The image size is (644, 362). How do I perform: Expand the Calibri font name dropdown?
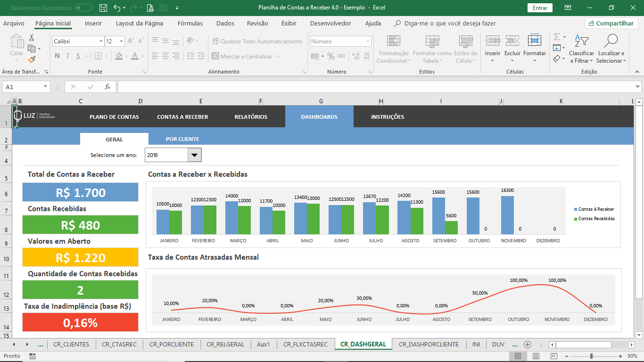[x=101, y=41]
